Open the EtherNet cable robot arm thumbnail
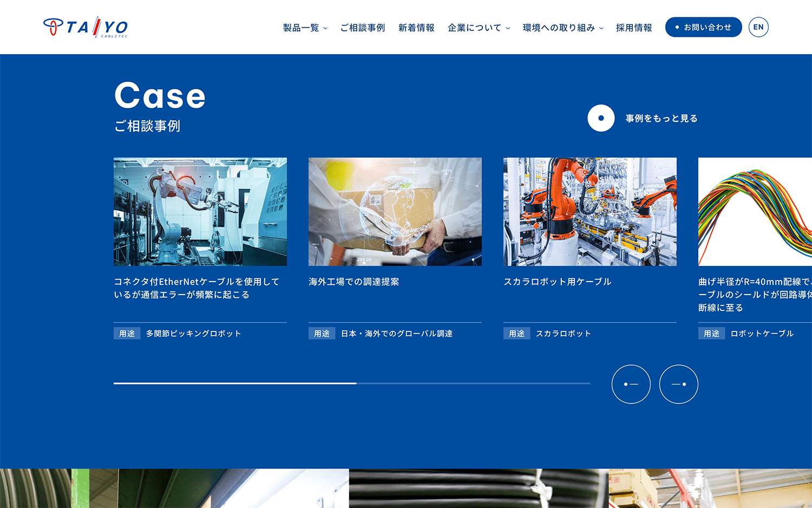The width and height of the screenshot is (812, 508). [200, 212]
